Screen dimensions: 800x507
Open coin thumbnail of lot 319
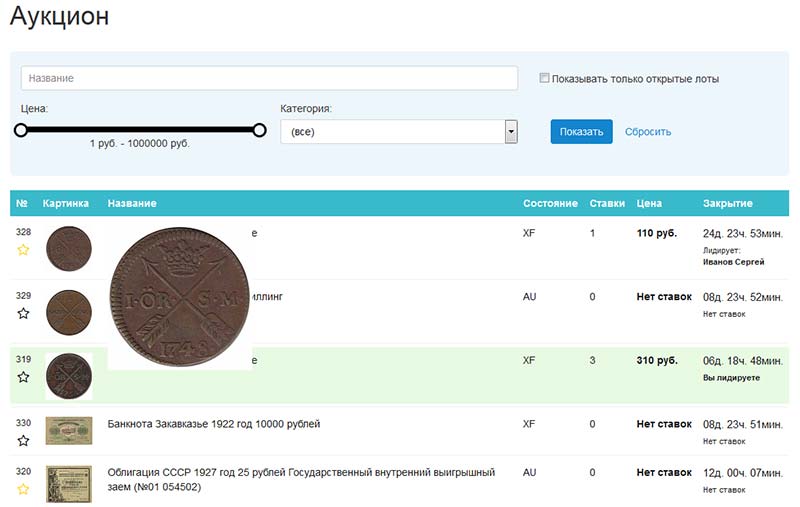tap(68, 376)
